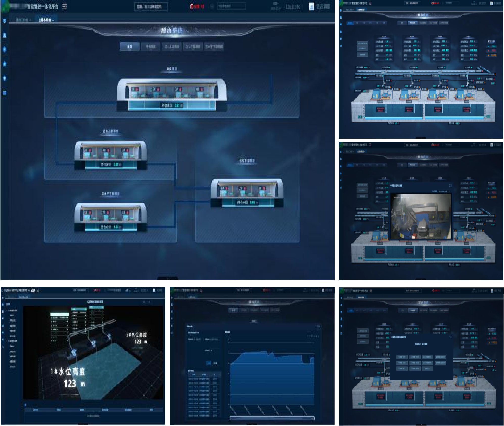The height and width of the screenshot is (426, 504).
Task: Click the bottom-most left sidebar icon
Action: click(5, 93)
